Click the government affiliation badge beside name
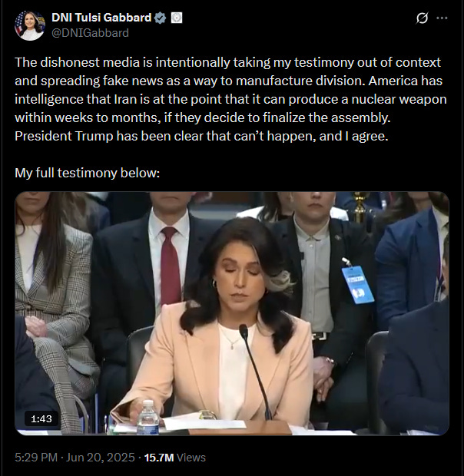This screenshot has width=464, height=476. pos(177,18)
